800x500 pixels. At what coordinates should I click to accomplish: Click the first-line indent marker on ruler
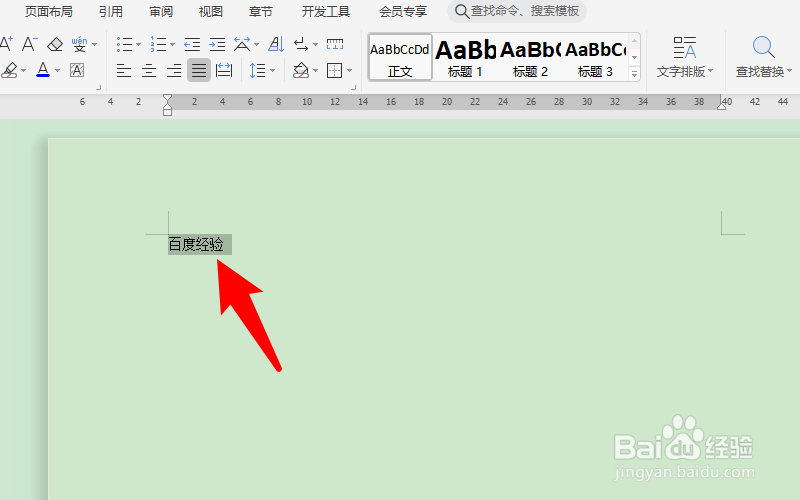click(x=167, y=98)
